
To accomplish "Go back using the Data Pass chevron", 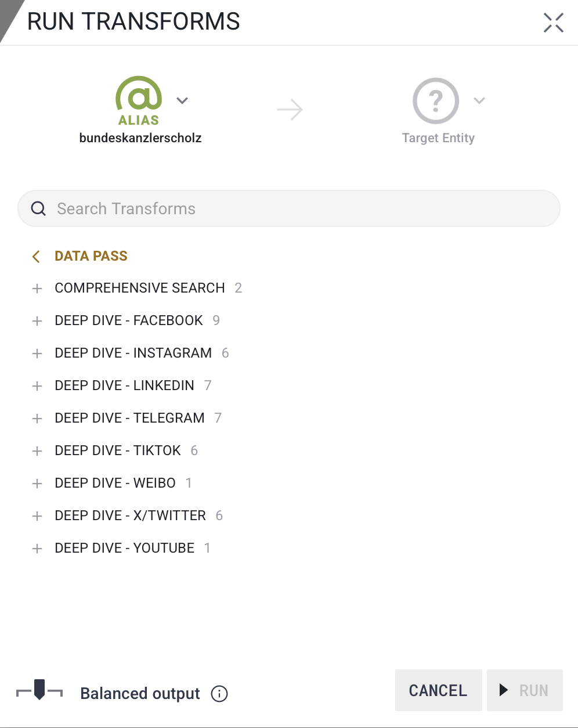I will click(x=36, y=257).
